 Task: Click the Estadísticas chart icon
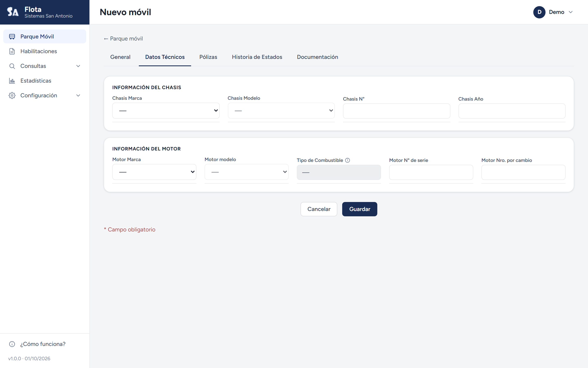(12, 81)
